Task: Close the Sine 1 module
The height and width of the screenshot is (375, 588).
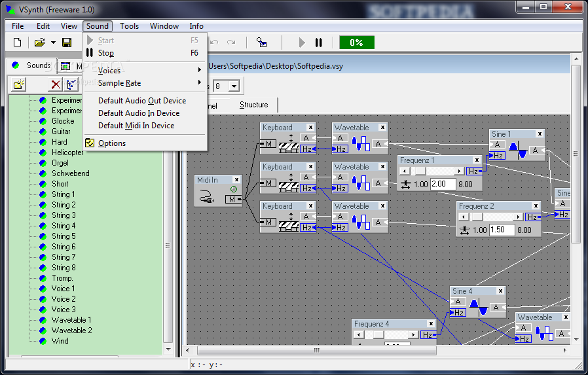Action: tap(540, 134)
